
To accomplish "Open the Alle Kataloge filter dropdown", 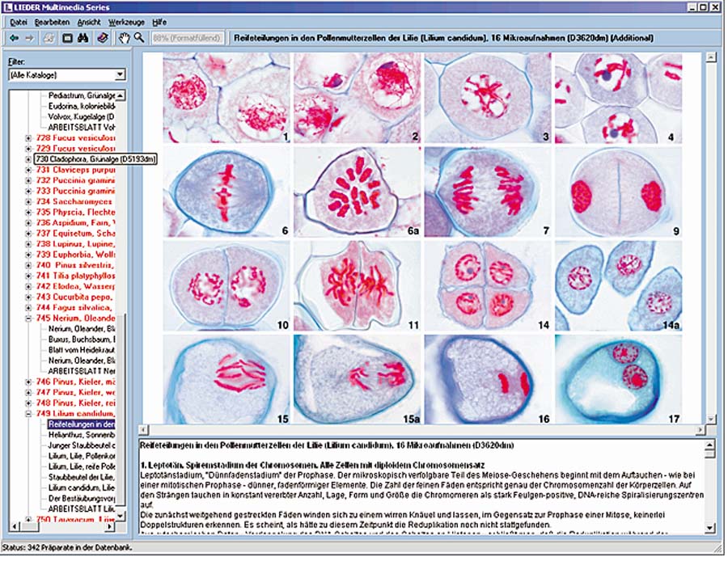I will pyautogui.click(x=120, y=75).
